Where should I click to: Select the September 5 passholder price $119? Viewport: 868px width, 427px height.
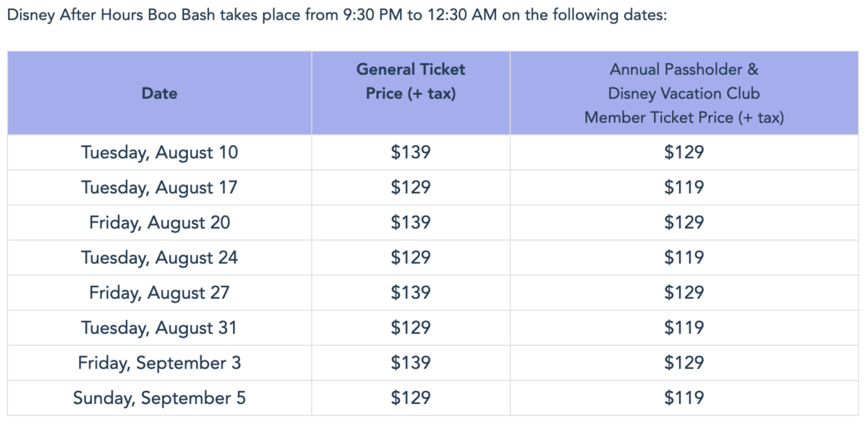684,398
